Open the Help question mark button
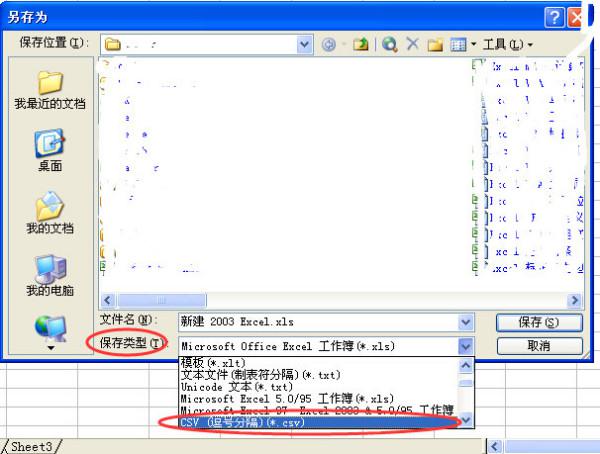This screenshot has height=454, width=600. click(x=554, y=17)
